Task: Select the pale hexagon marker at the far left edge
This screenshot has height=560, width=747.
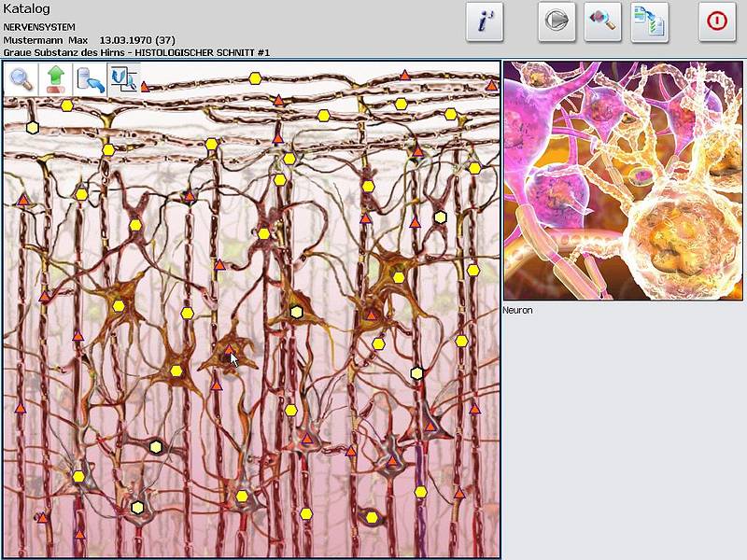Action: (33, 127)
